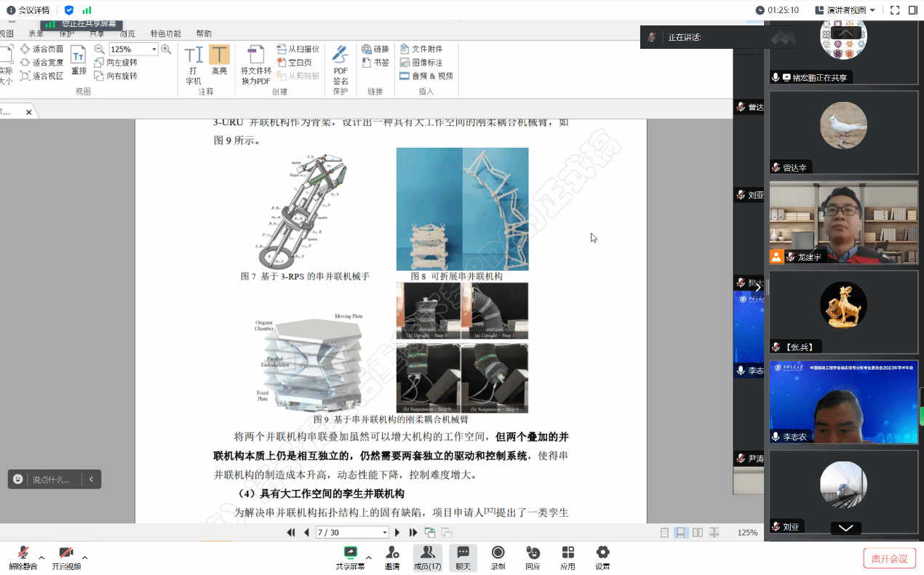Turn on camera with 开启视频
This screenshot has width=924, height=575.
click(x=66, y=557)
